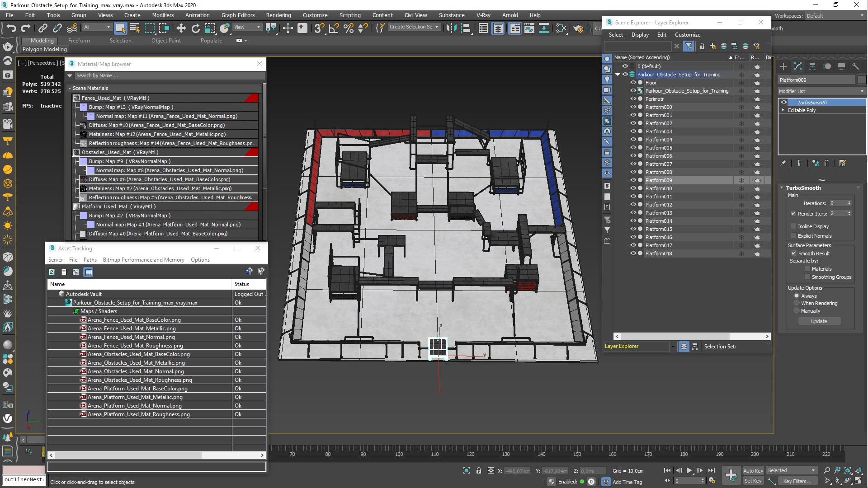Click the Key Filters button
Viewport: 868px width, 488px height.
pyautogui.click(x=797, y=481)
